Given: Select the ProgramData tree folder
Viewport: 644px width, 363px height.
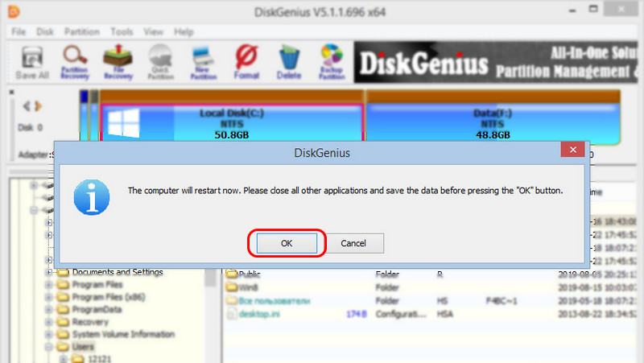Looking at the screenshot, I should click(x=97, y=309).
